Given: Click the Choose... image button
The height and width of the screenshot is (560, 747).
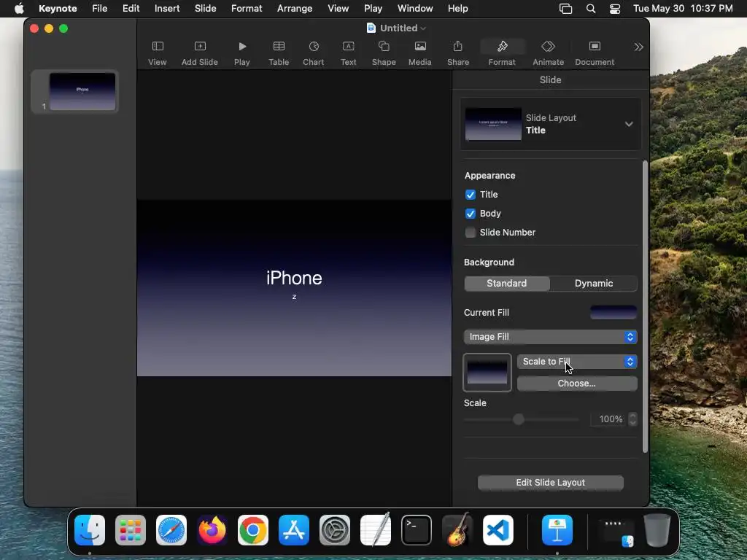Looking at the screenshot, I should point(577,384).
